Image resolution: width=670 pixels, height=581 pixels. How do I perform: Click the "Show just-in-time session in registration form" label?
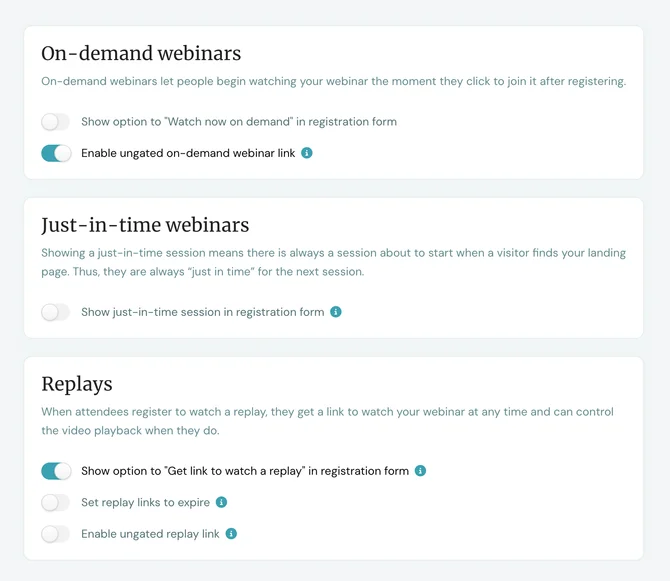(x=202, y=312)
